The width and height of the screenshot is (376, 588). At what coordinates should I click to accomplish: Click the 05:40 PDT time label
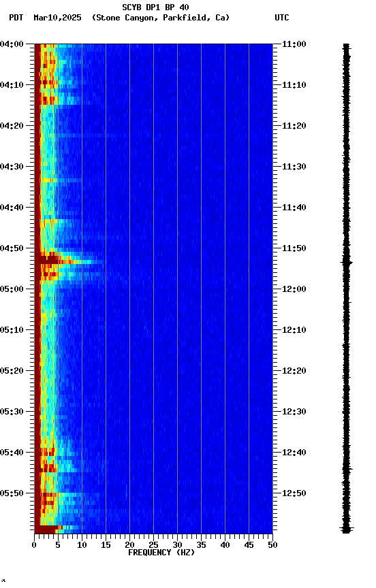(x=12, y=453)
